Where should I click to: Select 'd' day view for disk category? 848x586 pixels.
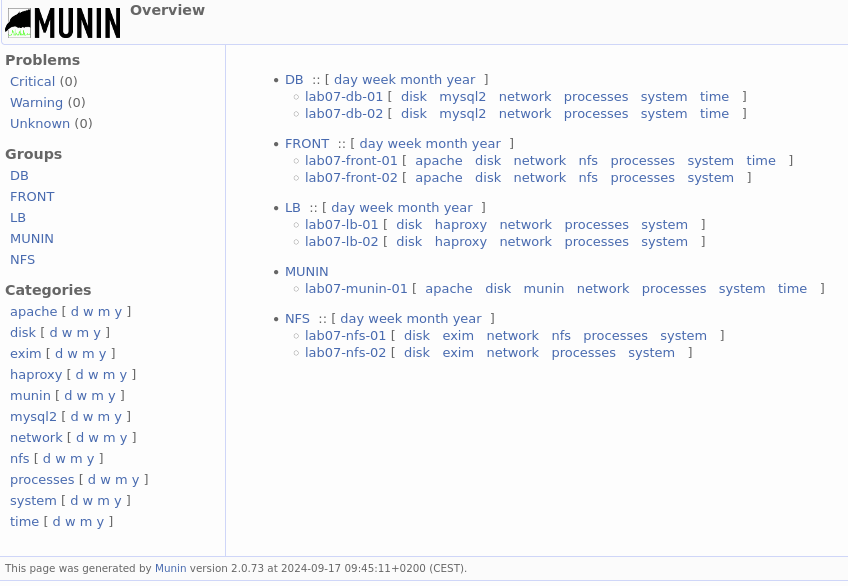point(54,333)
